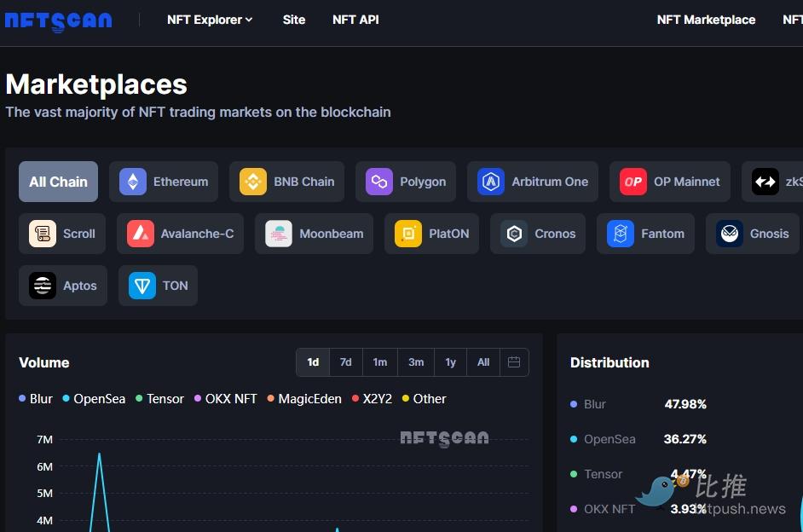This screenshot has height=532, width=803.
Task: Select the Moonbeam chain icon
Action: 279,234
